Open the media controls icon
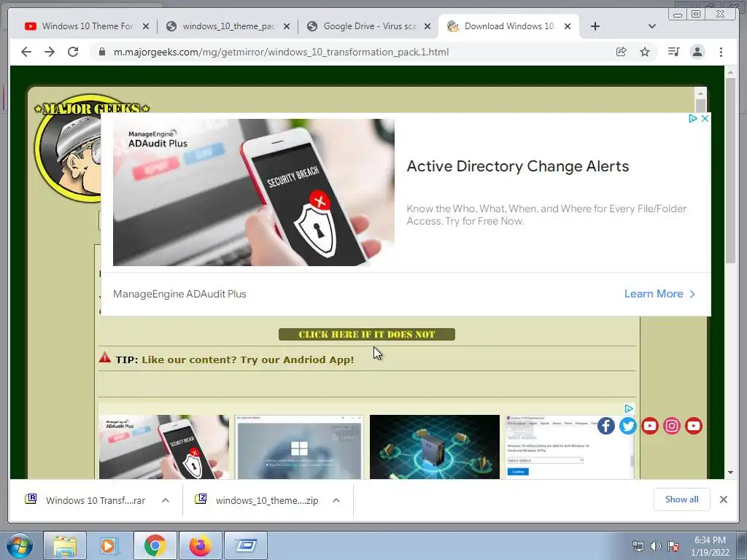The height and width of the screenshot is (560, 747). (x=673, y=52)
